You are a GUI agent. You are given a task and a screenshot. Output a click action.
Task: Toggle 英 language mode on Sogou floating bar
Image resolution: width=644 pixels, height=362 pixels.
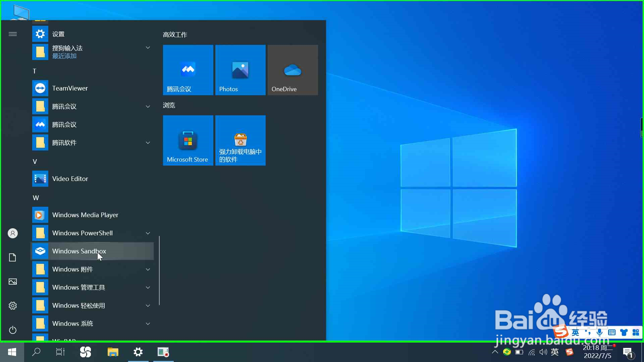(x=576, y=333)
